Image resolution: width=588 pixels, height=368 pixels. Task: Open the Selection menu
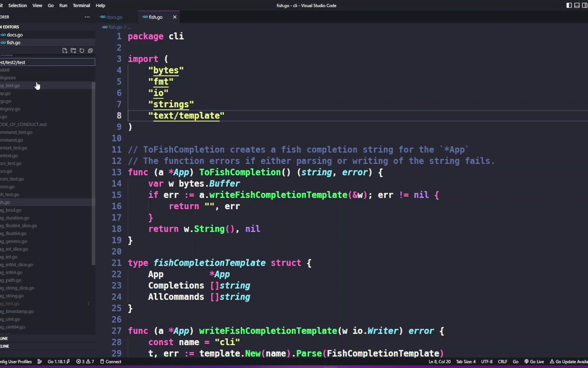click(17, 5)
